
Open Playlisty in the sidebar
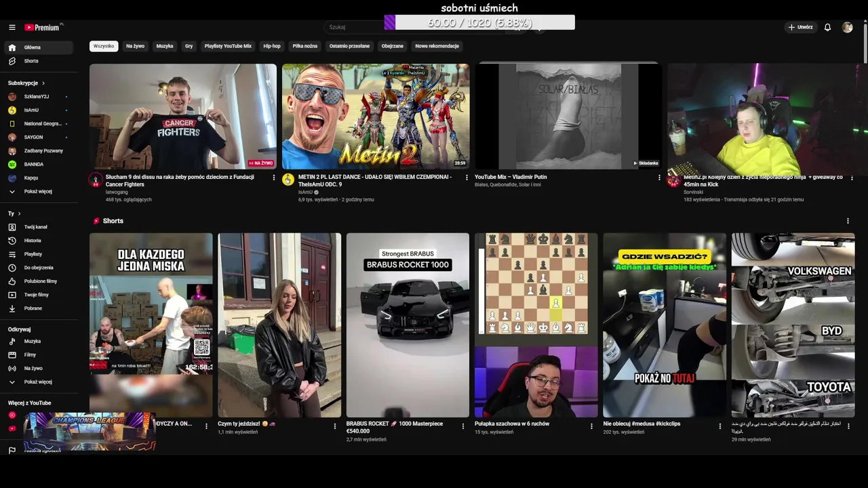point(38,254)
